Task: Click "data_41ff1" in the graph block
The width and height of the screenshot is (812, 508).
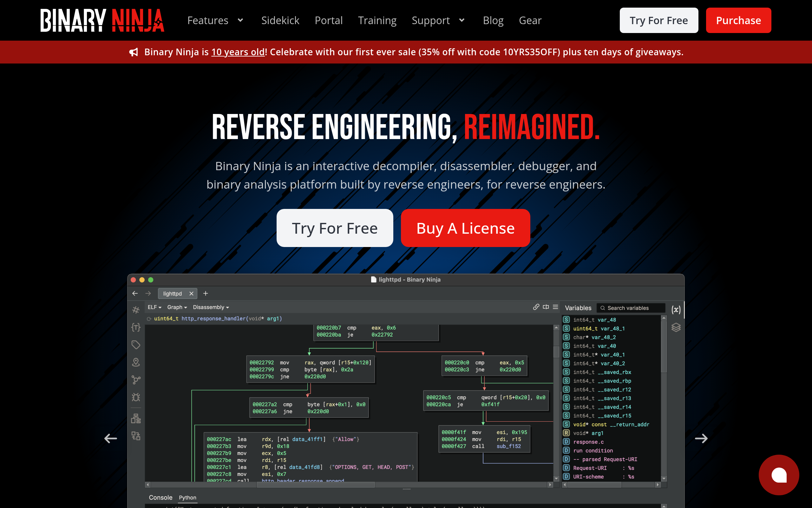Action: point(307,439)
